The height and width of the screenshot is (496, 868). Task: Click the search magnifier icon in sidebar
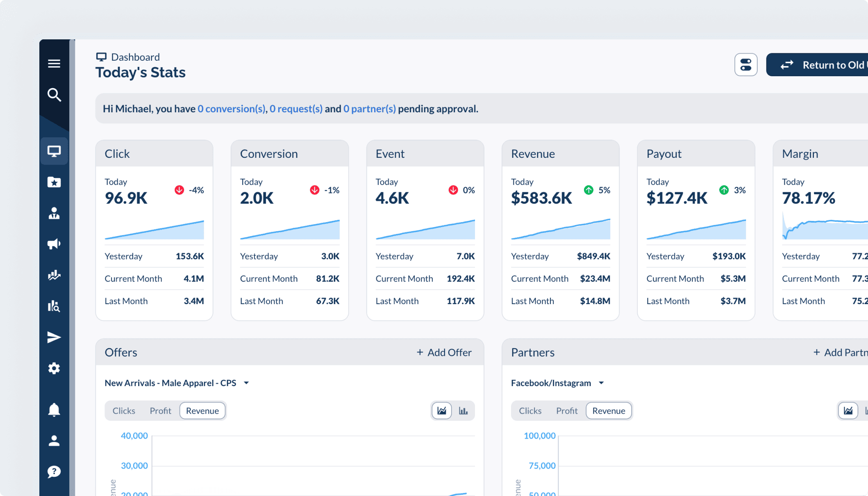click(x=54, y=95)
